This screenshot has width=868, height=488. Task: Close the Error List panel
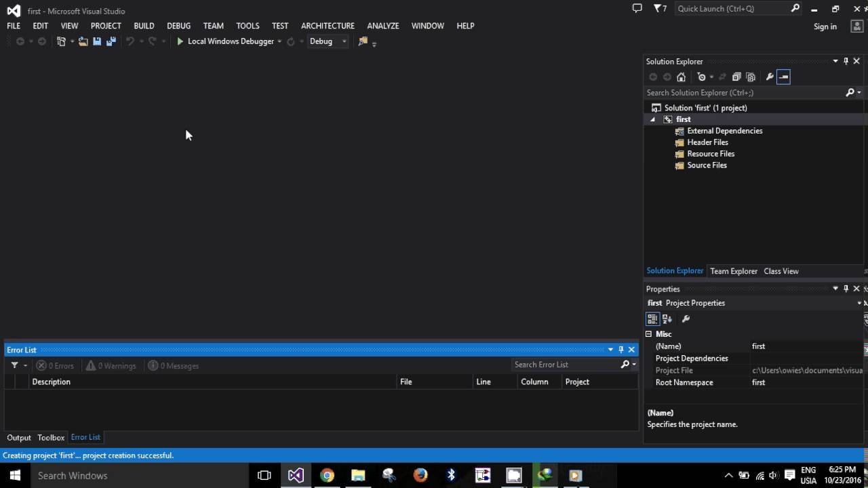pos(631,350)
